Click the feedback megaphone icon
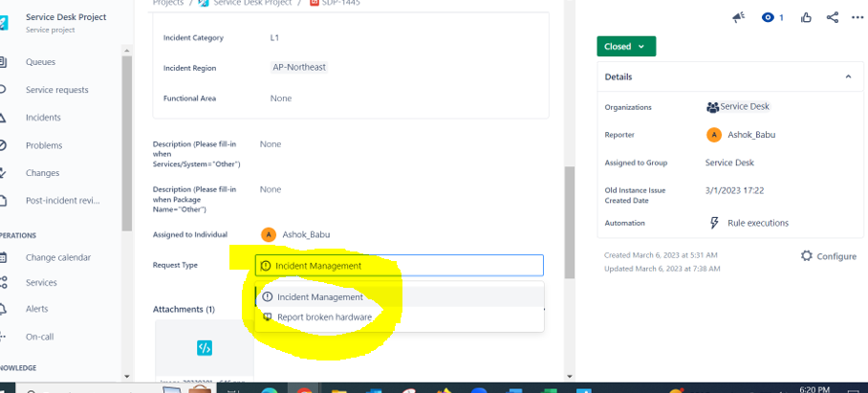Viewport: 868px width, 393px height. click(x=738, y=18)
